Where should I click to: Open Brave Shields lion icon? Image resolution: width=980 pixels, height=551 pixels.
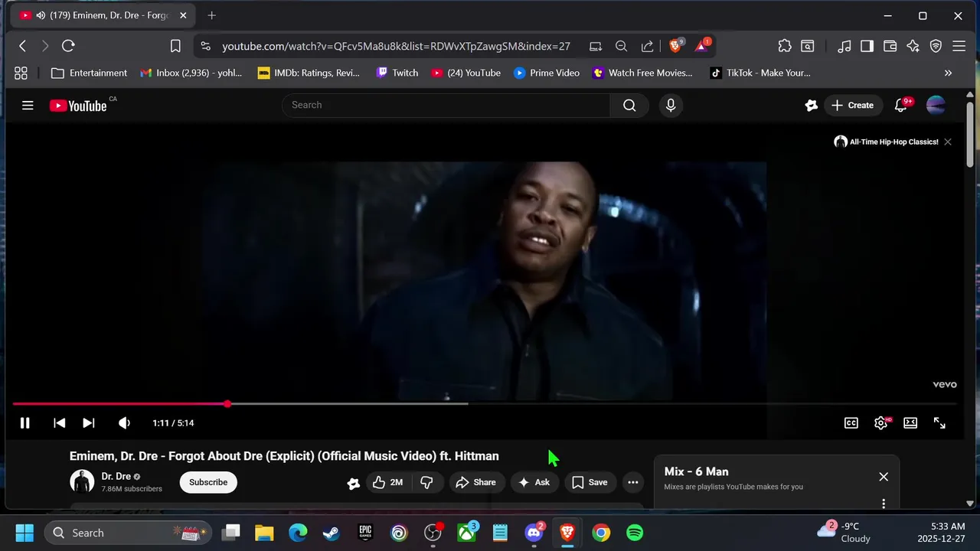coord(675,46)
